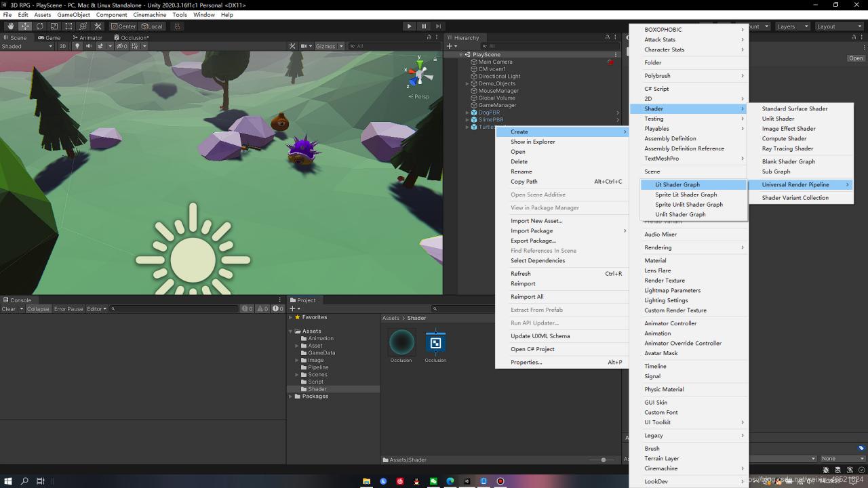The image size is (868, 488).
Task: Select the Hand tool in toolbar
Action: (10, 26)
